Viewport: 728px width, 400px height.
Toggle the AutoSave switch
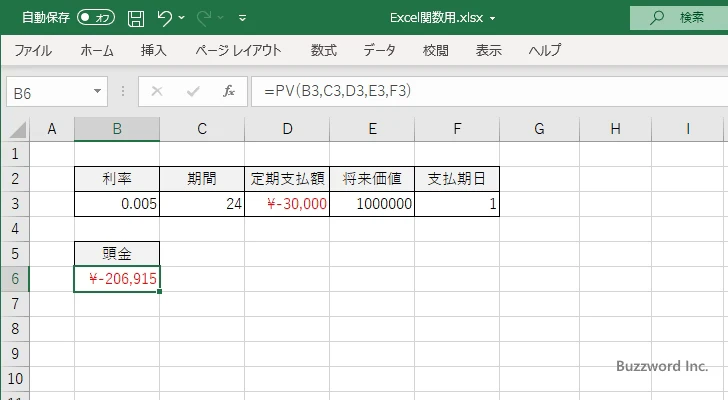(x=96, y=18)
